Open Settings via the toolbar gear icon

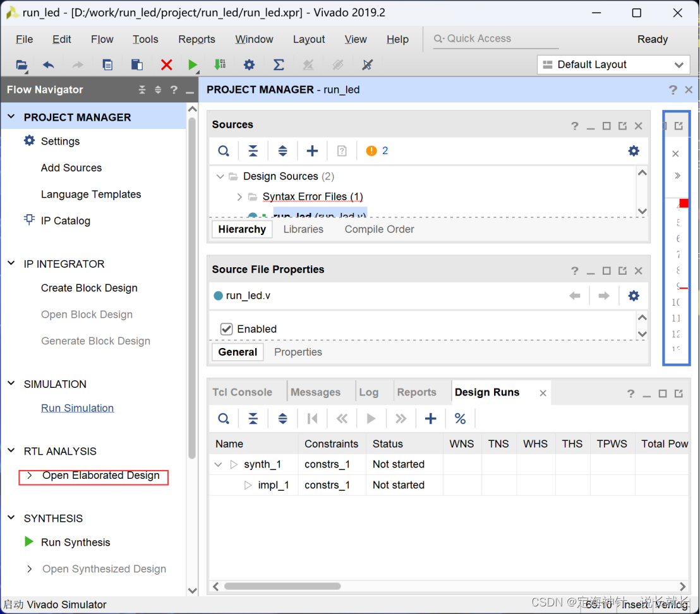pyautogui.click(x=249, y=65)
